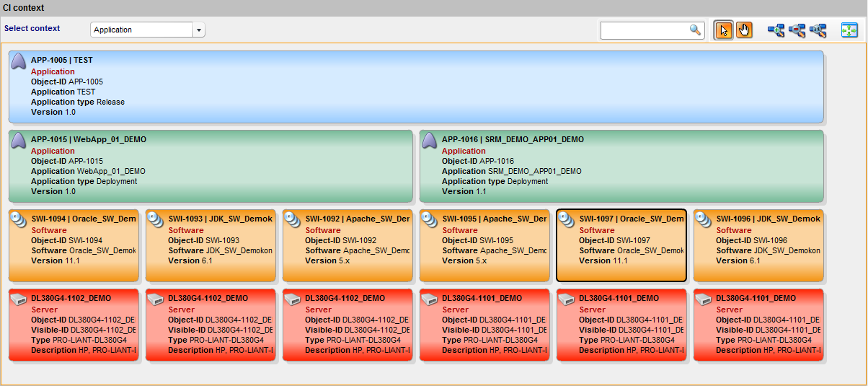This screenshot has width=868, height=386.
Task: Select the SWI-1093 JDK software card
Action: click(211, 245)
